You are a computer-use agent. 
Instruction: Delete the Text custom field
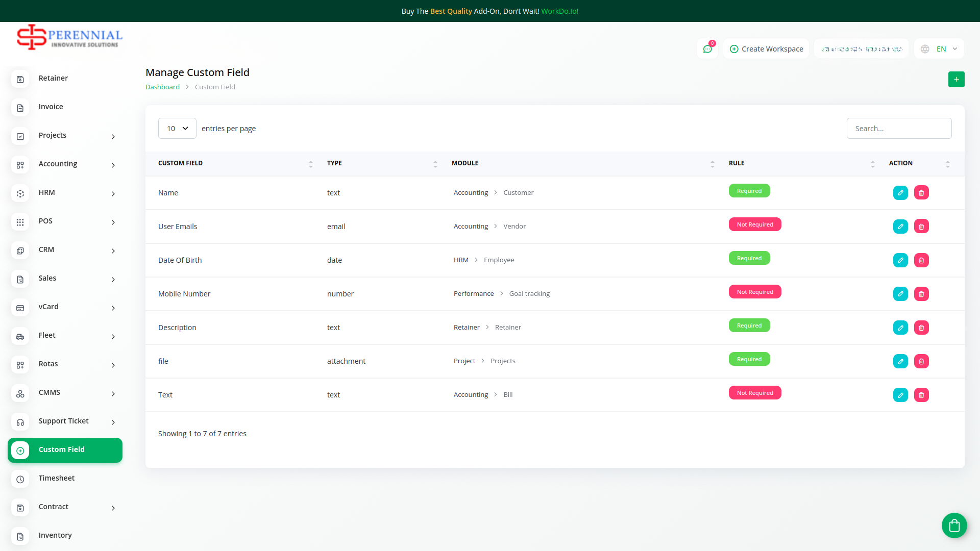click(x=921, y=395)
